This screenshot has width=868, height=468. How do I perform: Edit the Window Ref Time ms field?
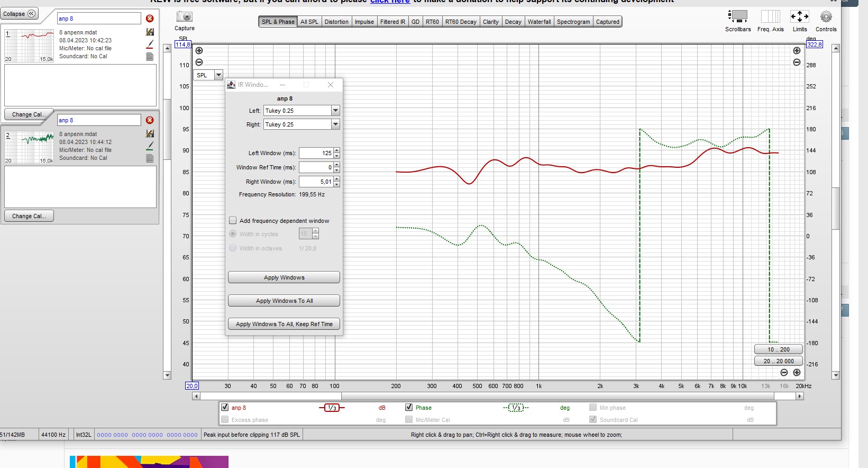click(x=316, y=167)
